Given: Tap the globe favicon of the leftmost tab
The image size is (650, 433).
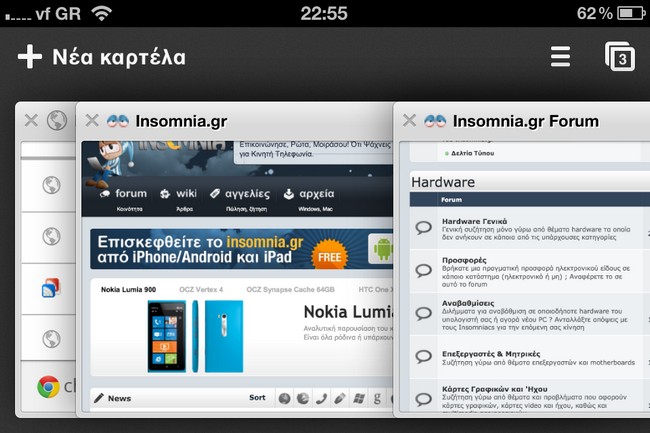Looking at the screenshot, I should coord(57,121).
